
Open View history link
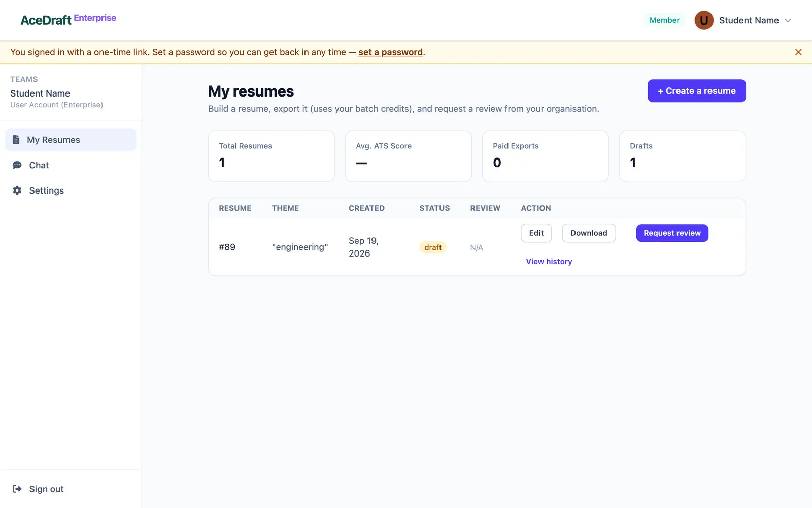(549, 261)
